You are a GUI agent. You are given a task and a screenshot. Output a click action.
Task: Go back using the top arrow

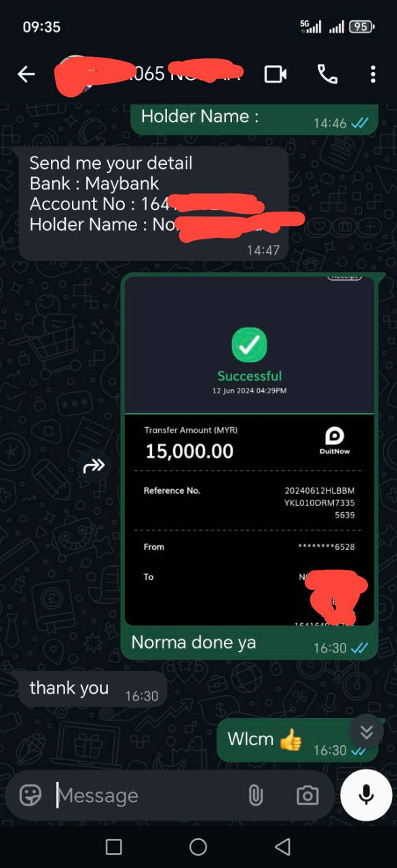(26, 74)
